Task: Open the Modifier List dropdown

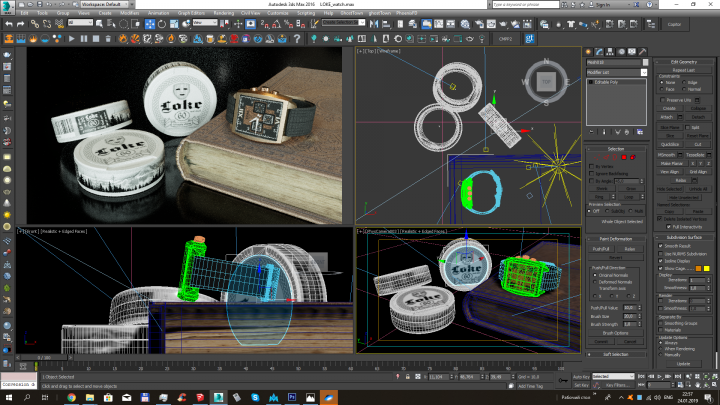Action: (617, 73)
